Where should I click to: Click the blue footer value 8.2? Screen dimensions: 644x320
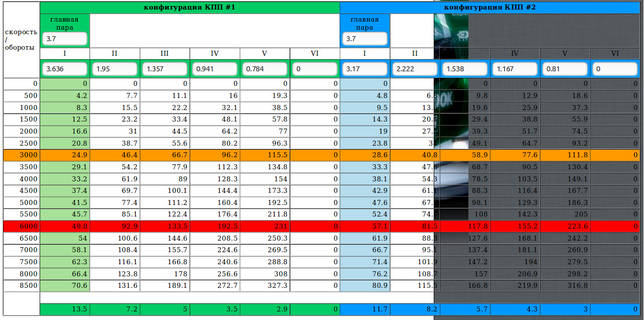(x=415, y=309)
